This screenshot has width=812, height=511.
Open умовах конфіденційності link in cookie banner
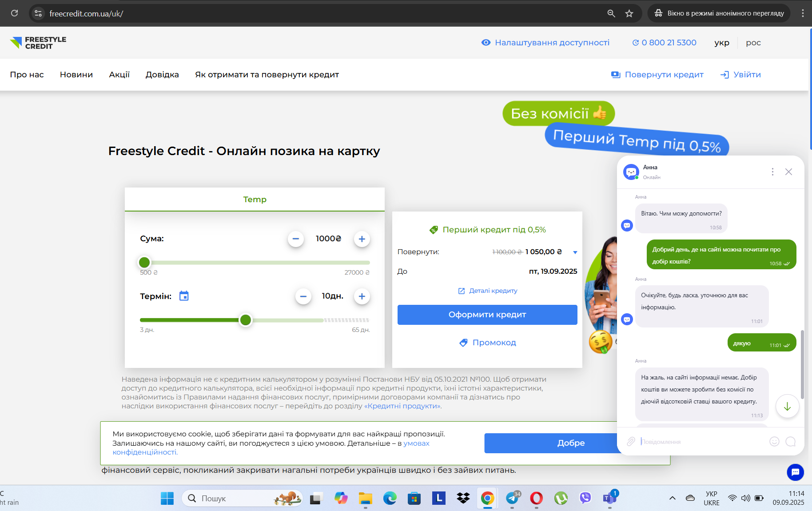(x=417, y=443)
